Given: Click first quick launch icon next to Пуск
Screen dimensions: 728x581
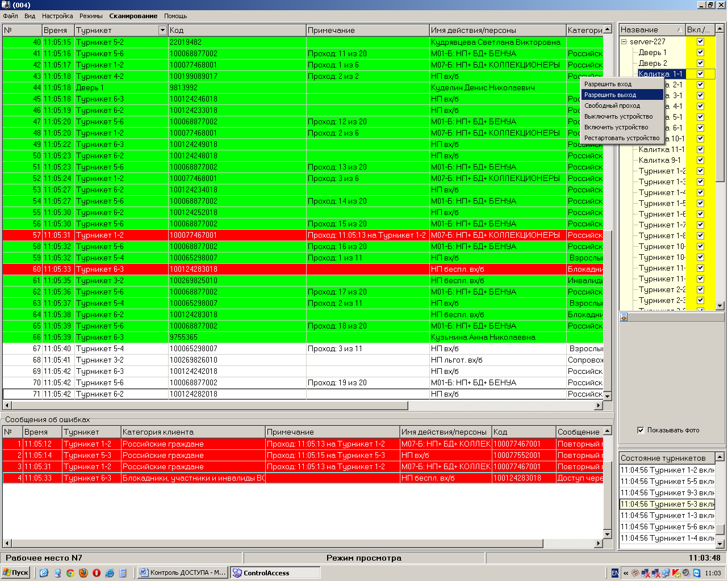Looking at the screenshot, I should pos(44,573).
